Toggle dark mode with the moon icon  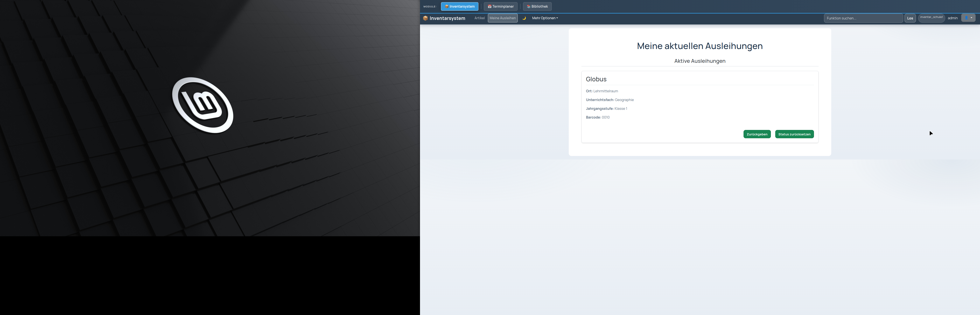[524, 18]
